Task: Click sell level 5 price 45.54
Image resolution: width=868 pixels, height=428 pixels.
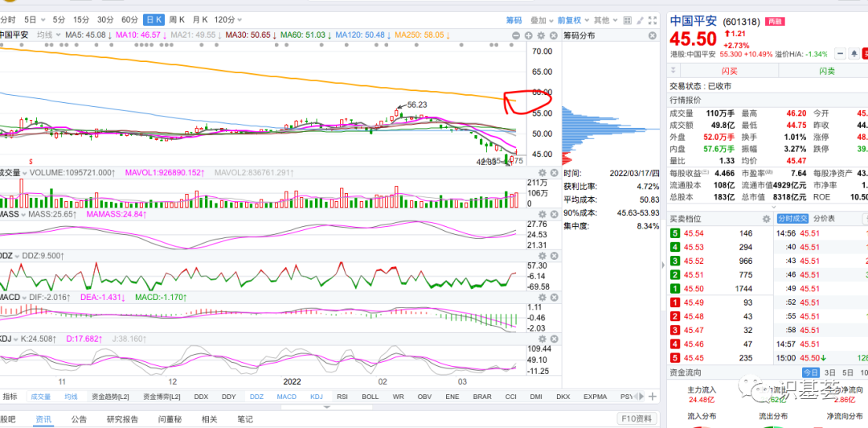Action: point(694,233)
